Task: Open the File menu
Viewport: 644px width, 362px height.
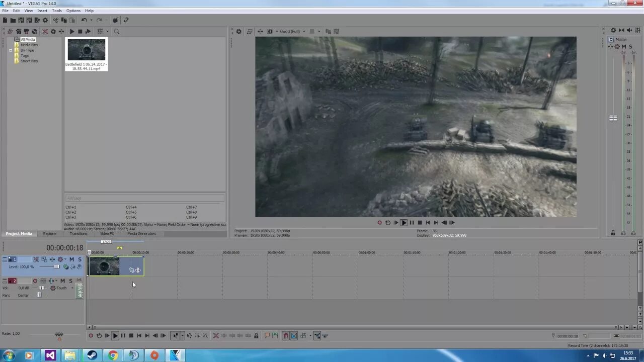Action: point(5,11)
